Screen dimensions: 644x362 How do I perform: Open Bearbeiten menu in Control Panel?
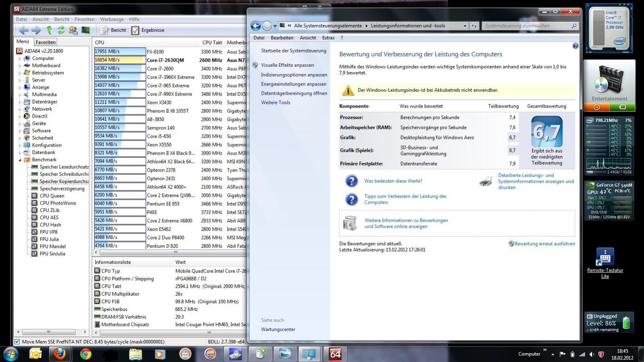[282, 38]
